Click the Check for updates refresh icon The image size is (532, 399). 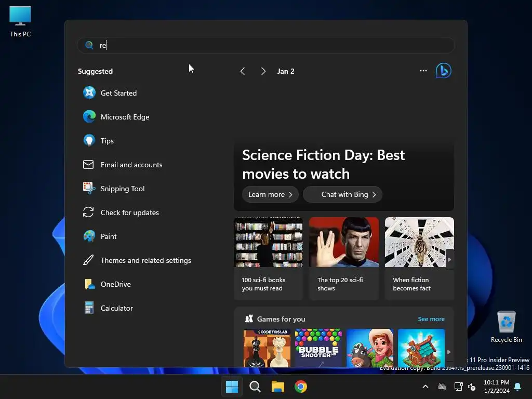(88, 212)
